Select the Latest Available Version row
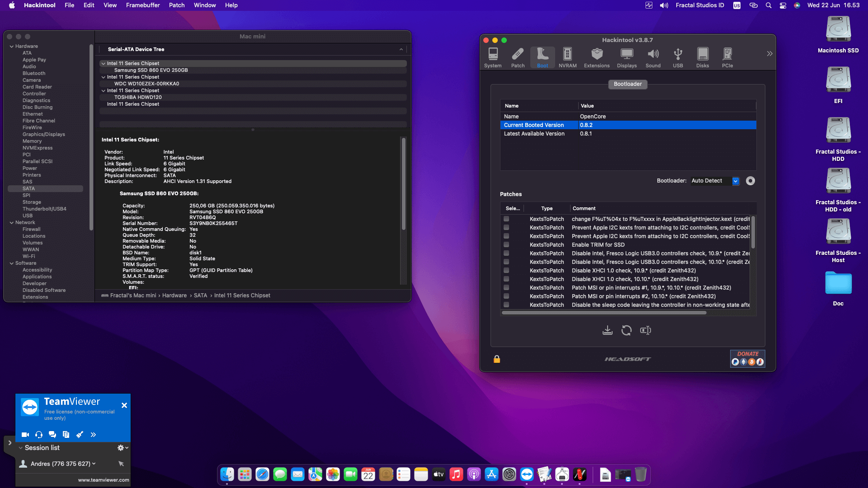The width and height of the screenshot is (868, 488). [628, 134]
